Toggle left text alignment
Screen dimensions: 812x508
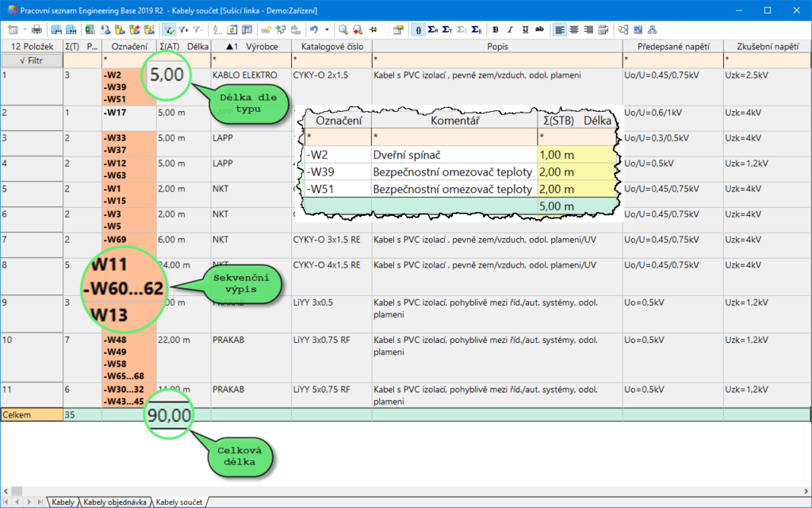(560, 29)
